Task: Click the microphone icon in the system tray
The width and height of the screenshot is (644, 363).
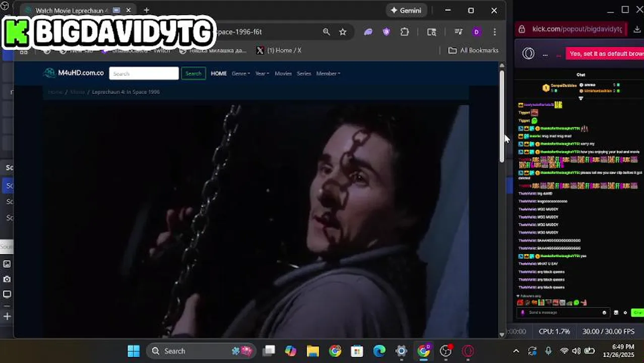Action: point(548,351)
